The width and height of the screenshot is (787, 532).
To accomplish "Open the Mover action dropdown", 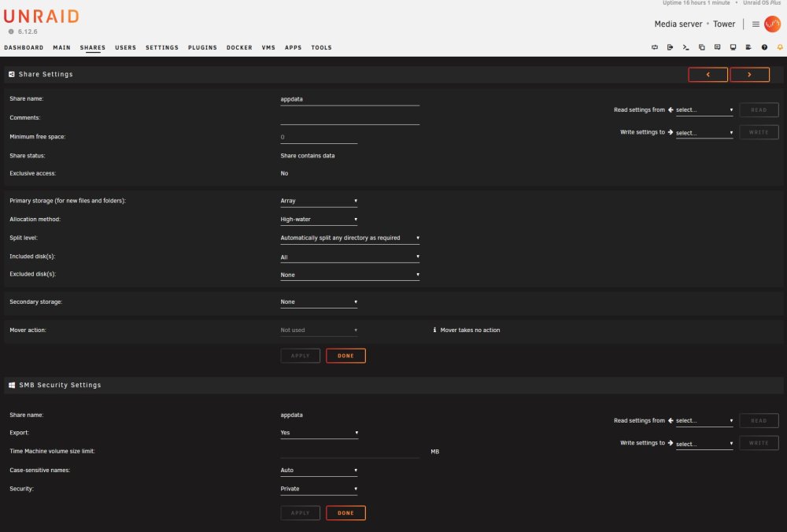I will point(319,331).
